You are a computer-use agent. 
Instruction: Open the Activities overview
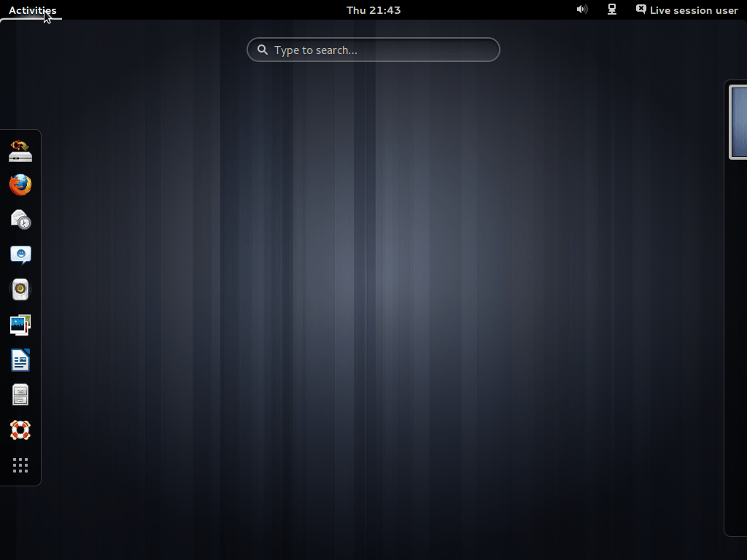[32, 10]
